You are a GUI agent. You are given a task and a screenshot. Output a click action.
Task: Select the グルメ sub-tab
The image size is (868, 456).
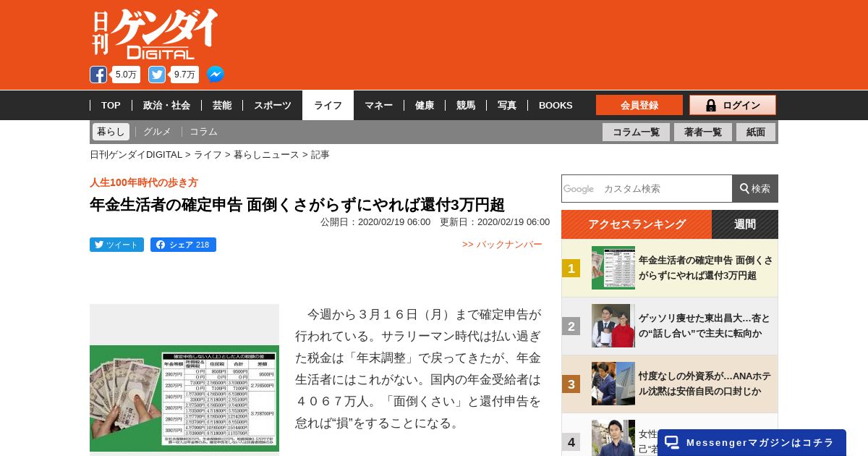(x=157, y=132)
